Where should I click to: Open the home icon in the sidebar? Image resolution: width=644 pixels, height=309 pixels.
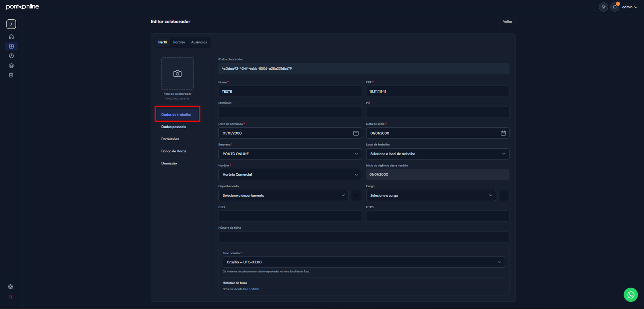(11, 37)
